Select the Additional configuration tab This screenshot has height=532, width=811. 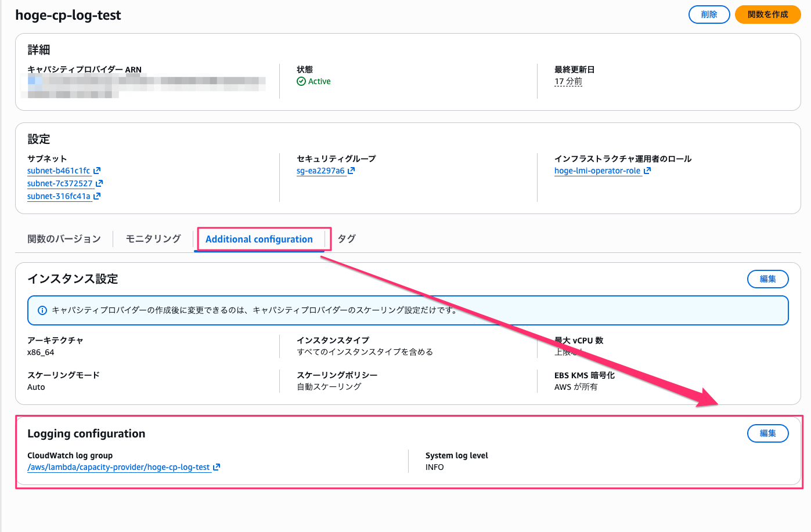[x=259, y=239]
